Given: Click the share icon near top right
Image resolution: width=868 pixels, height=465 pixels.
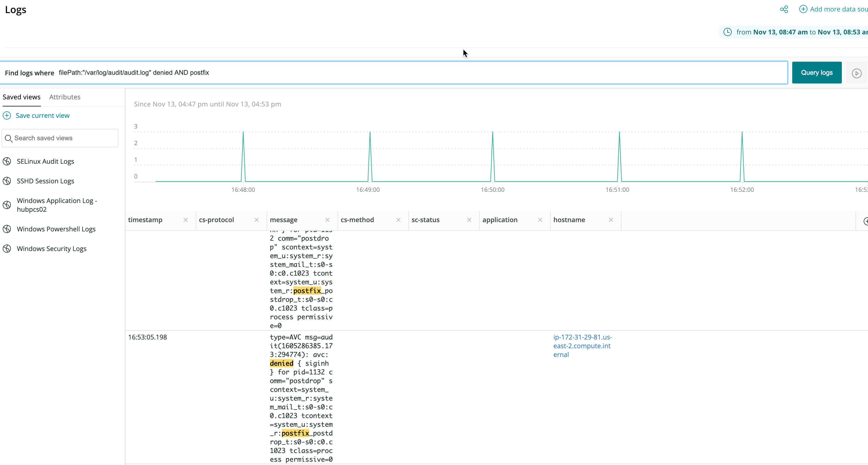Looking at the screenshot, I should click(784, 9).
